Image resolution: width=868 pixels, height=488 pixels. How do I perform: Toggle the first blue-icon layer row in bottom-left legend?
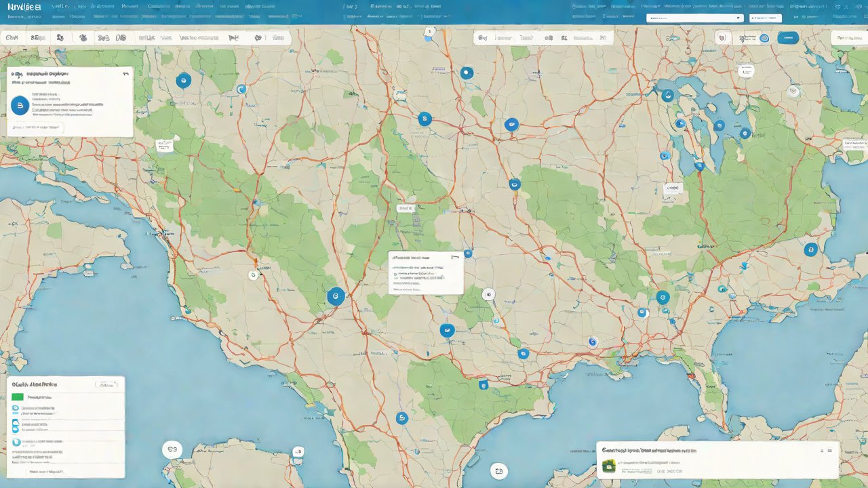[16, 409]
